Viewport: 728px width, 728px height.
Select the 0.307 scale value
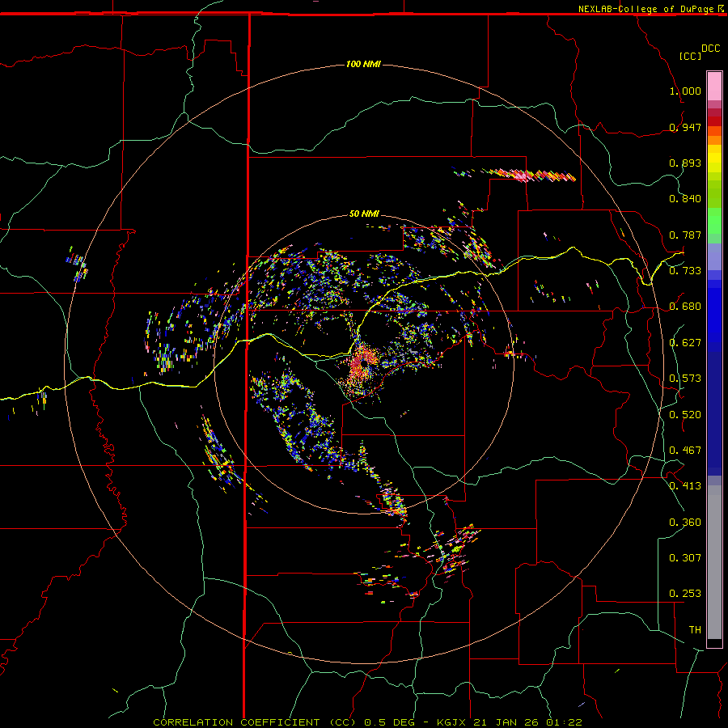[x=685, y=558]
